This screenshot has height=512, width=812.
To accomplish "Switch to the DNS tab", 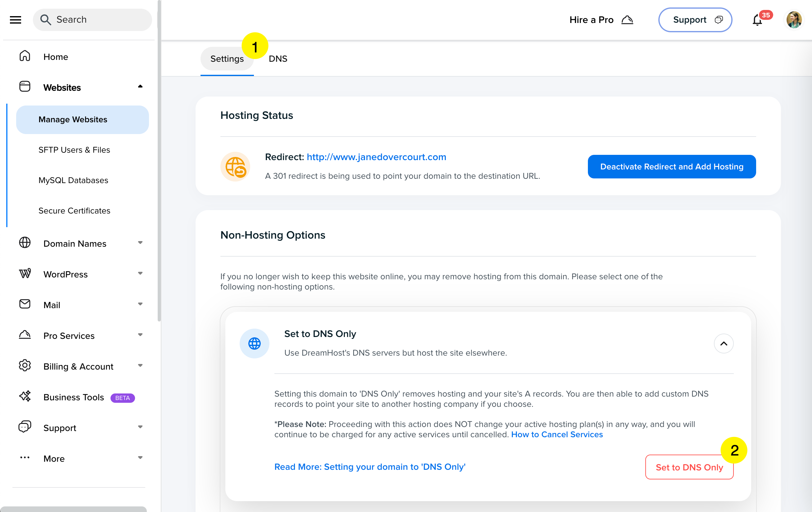I will [x=278, y=59].
